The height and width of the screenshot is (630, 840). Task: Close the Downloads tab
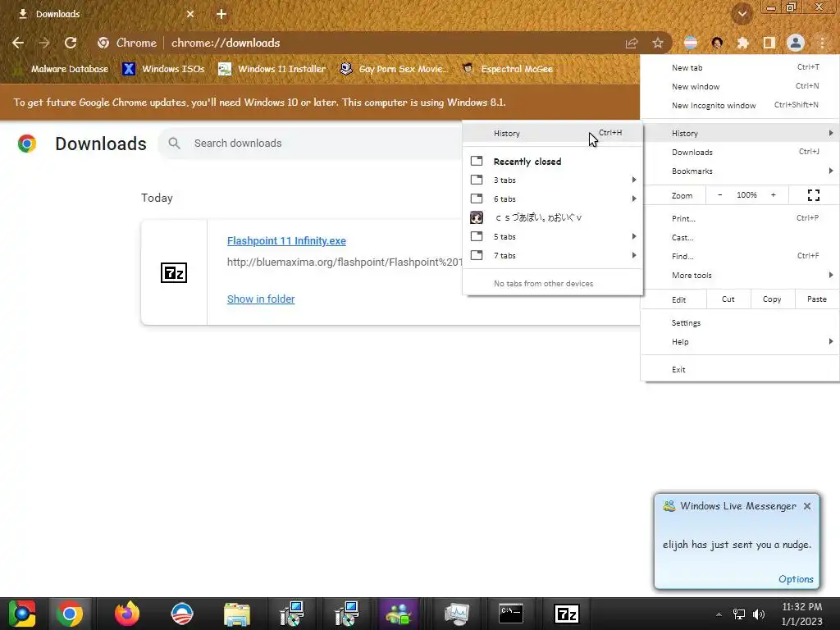pos(190,14)
